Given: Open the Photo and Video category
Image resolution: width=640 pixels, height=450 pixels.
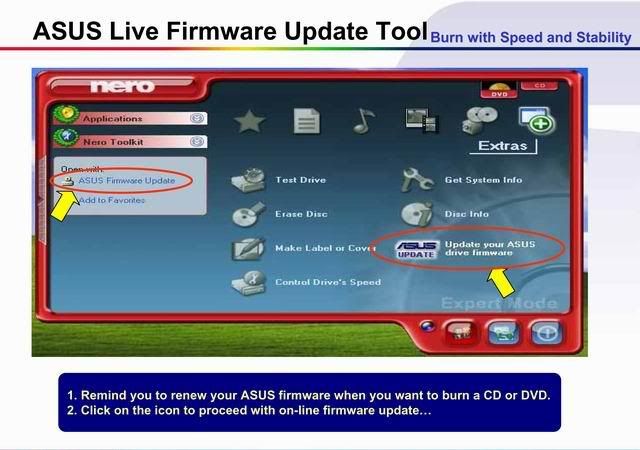Looking at the screenshot, I should pos(422,121).
